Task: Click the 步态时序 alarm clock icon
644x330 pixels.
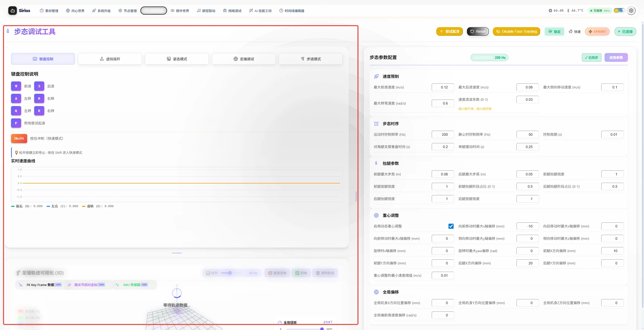Action: point(376,124)
